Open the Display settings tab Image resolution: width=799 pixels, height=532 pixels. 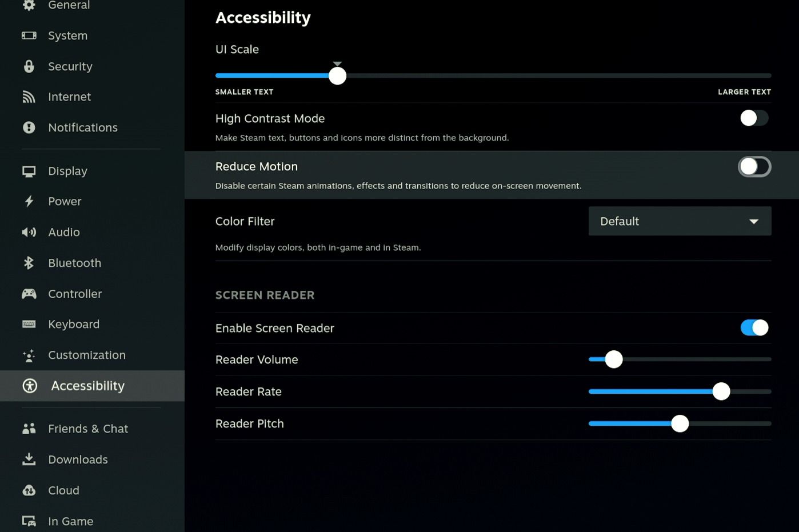pos(67,171)
